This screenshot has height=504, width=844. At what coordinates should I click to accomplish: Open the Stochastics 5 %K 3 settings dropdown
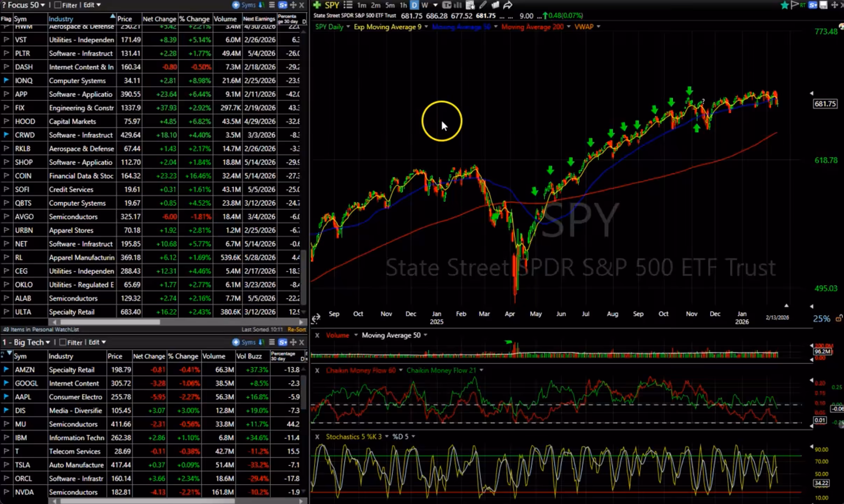tap(387, 437)
